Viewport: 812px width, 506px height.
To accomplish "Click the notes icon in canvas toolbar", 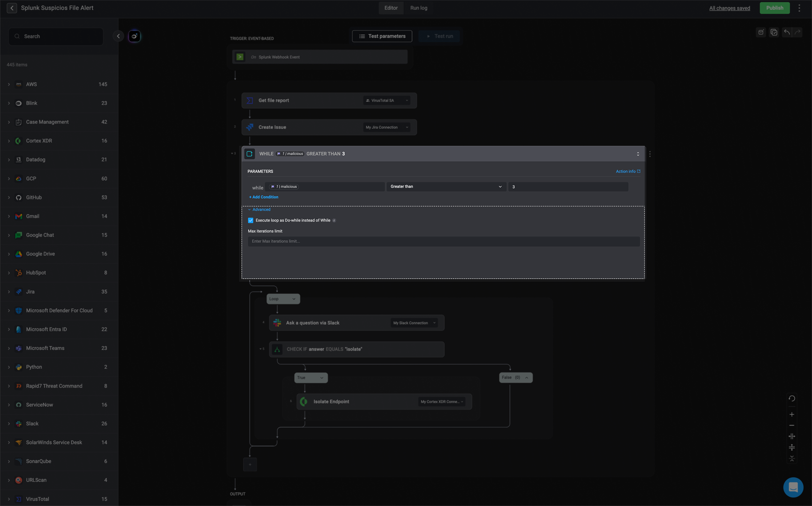I will point(761,32).
